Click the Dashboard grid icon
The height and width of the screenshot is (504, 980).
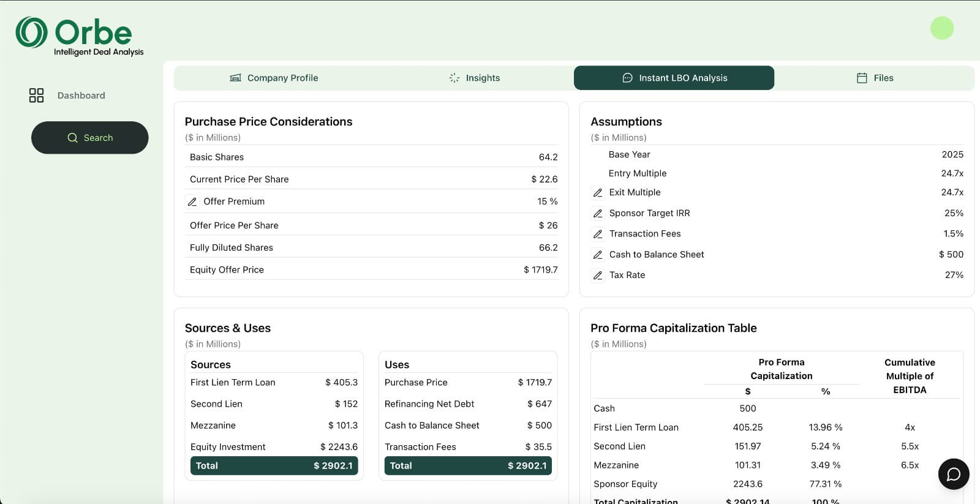click(37, 96)
